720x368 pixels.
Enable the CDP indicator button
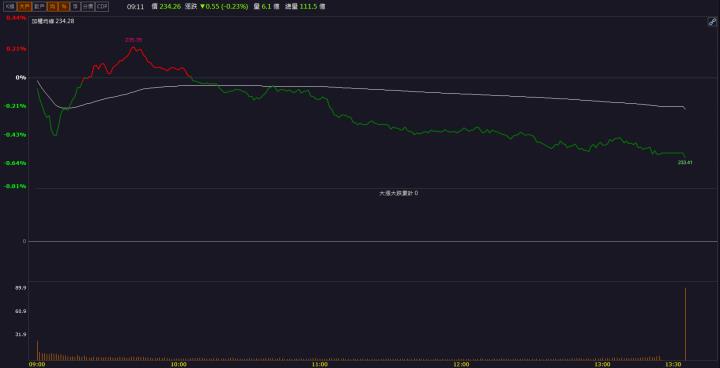coord(102,6)
